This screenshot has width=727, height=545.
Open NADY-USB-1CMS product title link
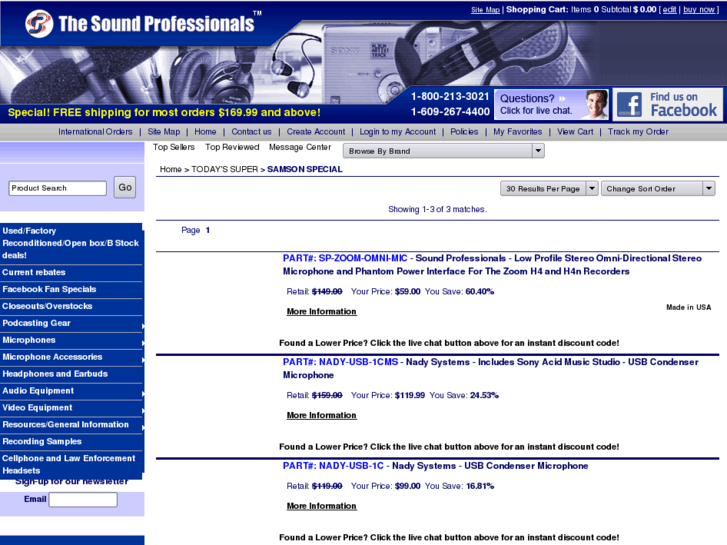pyautogui.click(x=491, y=368)
